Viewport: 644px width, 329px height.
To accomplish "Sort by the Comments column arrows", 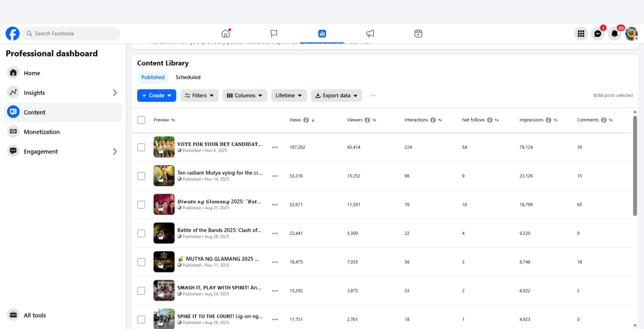I will pyautogui.click(x=611, y=120).
